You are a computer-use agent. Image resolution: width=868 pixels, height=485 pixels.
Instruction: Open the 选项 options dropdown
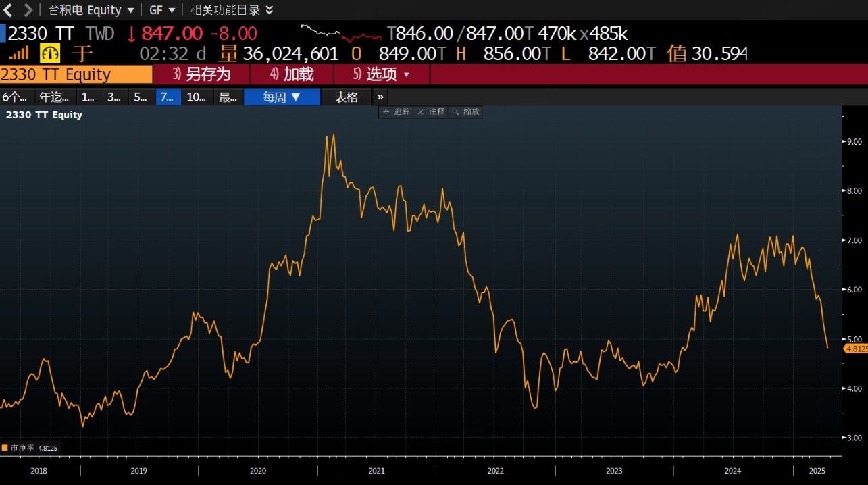point(382,74)
